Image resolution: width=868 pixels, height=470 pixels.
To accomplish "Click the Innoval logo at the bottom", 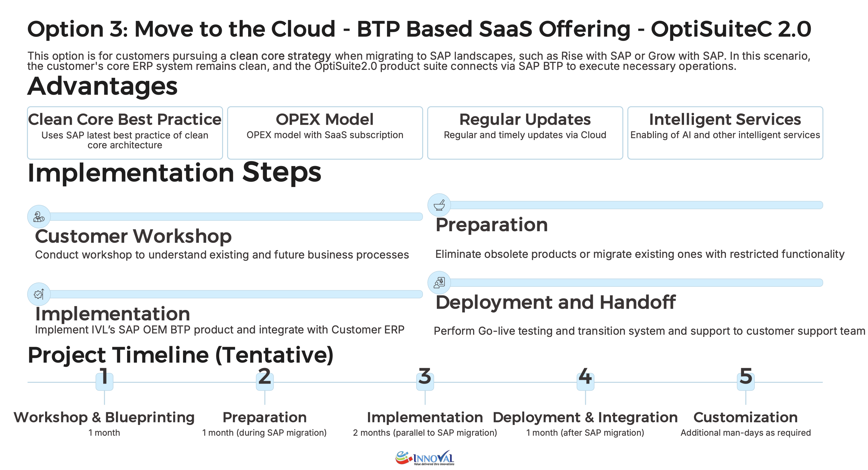I will [425, 458].
